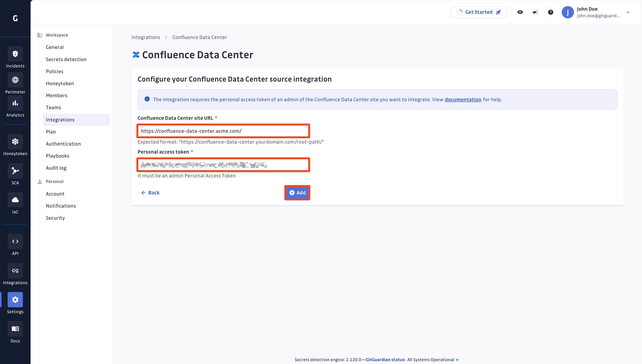Click the Back button
The height and width of the screenshot is (364, 642).
pos(150,193)
